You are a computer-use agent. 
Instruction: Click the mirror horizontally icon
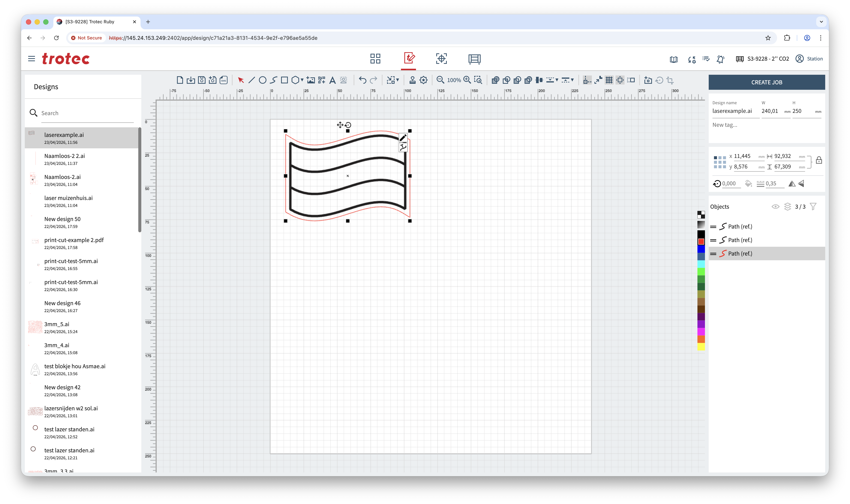click(x=792, y=184)
